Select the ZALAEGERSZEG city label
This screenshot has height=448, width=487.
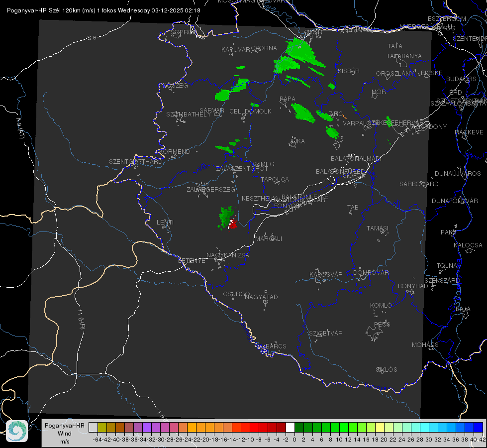tap(211, 189)
